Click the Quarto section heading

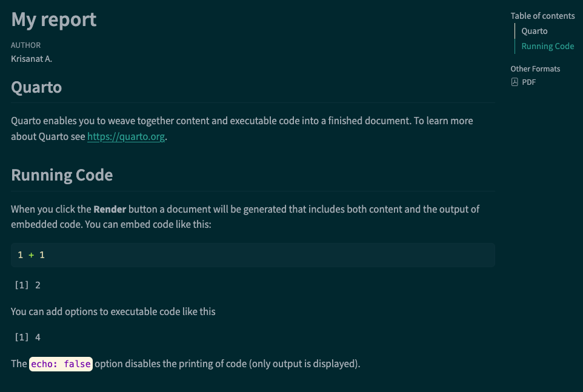click(36, 87)
